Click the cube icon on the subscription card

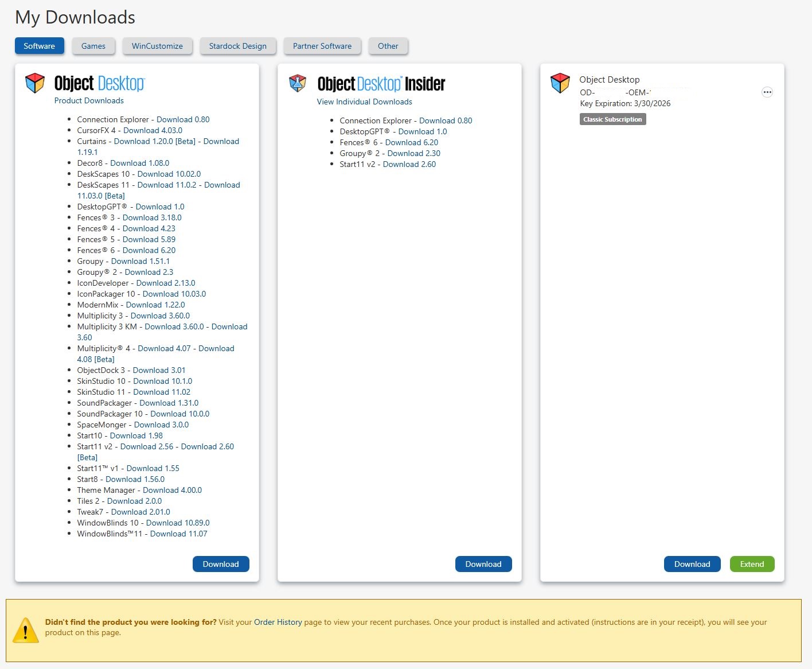click(560, 83)
